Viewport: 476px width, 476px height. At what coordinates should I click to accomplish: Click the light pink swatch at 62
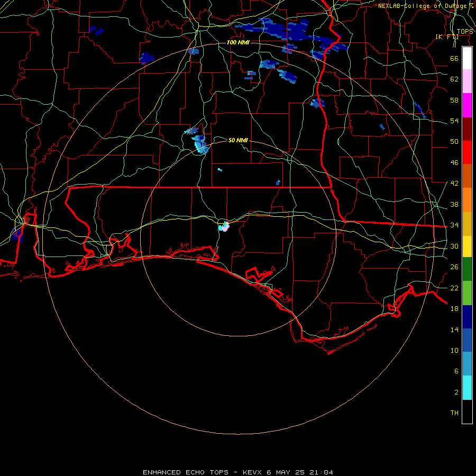(467, 81)
